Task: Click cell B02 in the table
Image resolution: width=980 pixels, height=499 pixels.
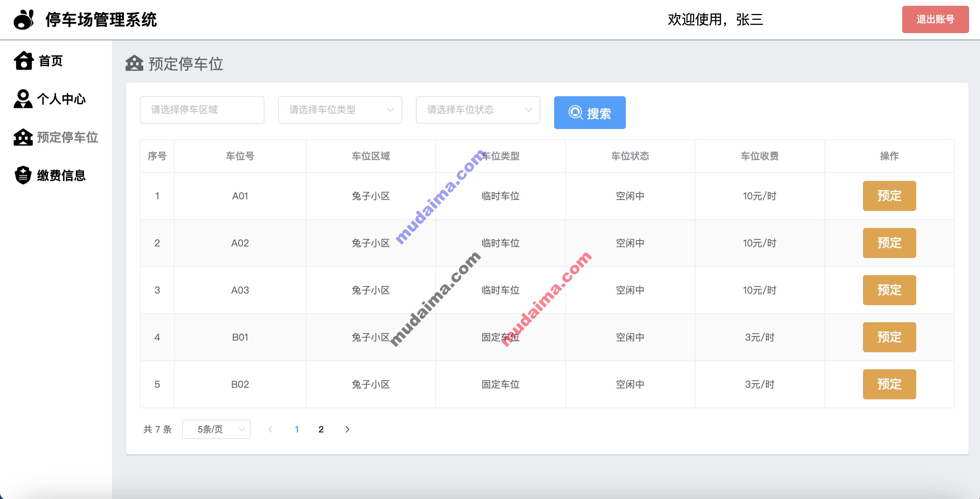Action: (240, 384)
